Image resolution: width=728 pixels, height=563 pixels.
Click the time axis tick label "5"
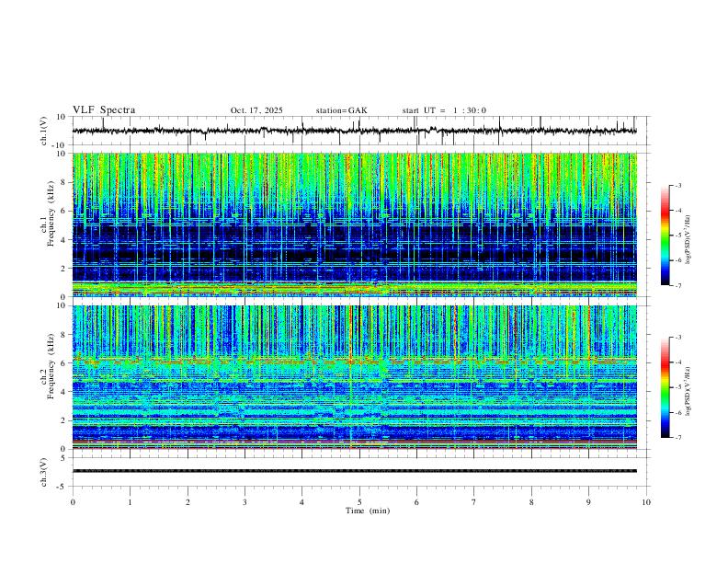pos(359,502)
